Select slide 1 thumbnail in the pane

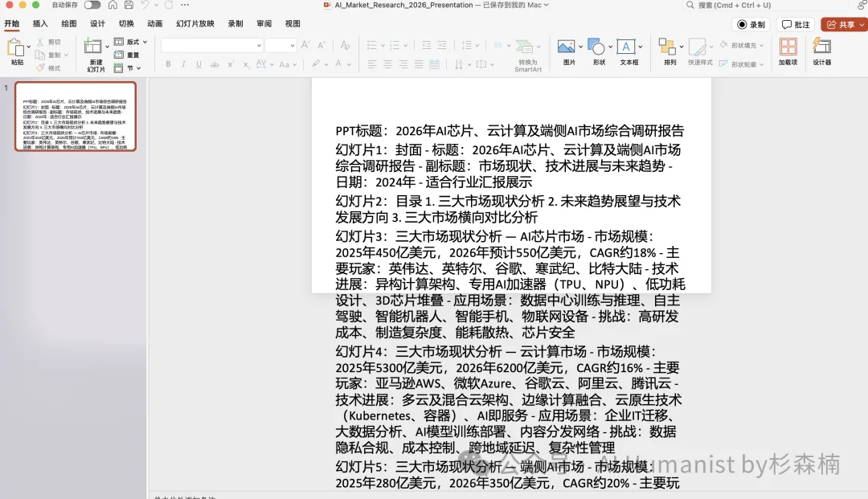click(75, 117)
